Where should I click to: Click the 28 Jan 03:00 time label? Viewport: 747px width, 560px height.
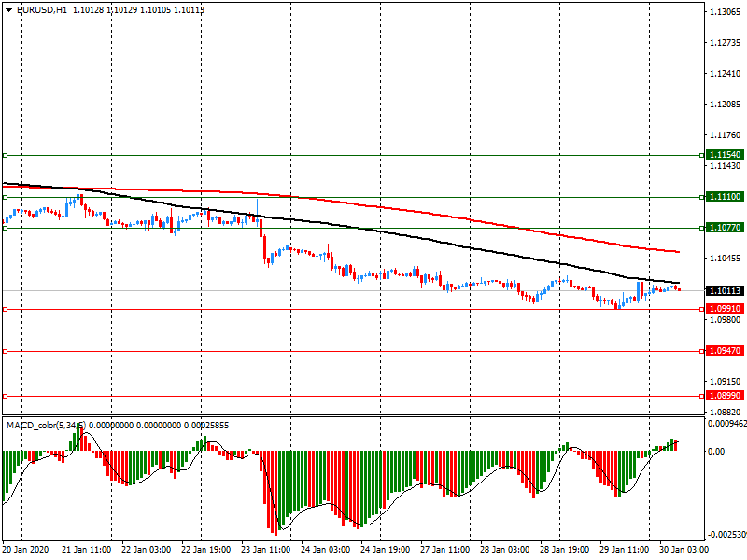[504, 550]
